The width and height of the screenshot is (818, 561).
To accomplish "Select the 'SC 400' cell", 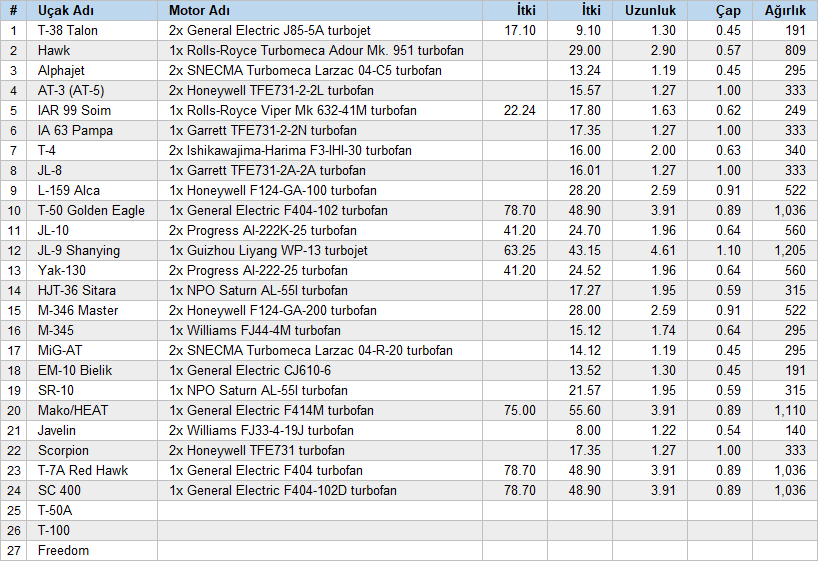I will coord(92,491).
